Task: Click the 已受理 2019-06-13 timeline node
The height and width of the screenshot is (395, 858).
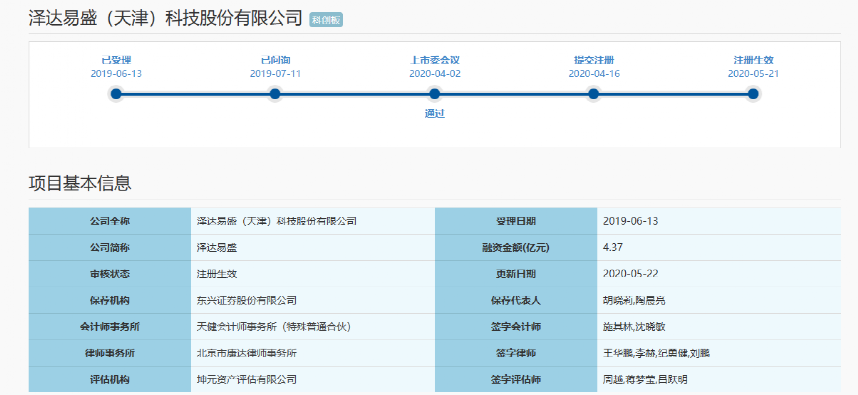Action: [116, 94]
